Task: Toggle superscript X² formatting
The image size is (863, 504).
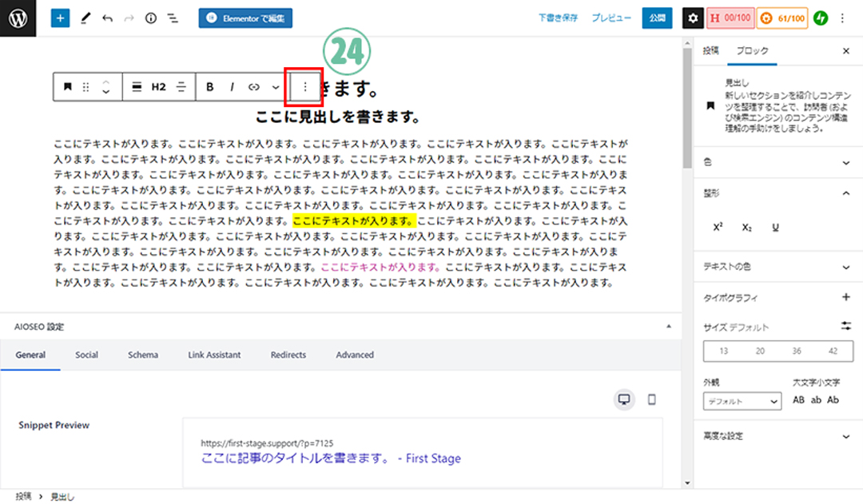Action: (x=718, y=228)
